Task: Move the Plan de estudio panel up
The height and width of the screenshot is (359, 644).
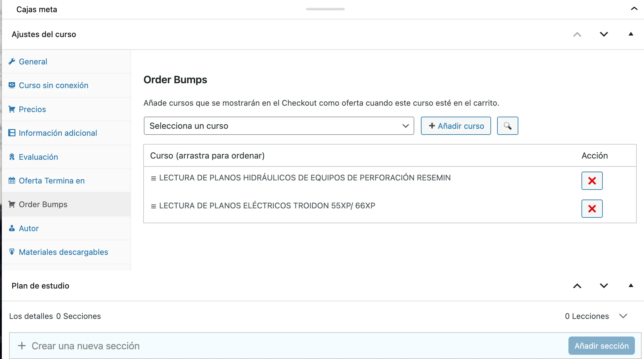Action: 577,286
